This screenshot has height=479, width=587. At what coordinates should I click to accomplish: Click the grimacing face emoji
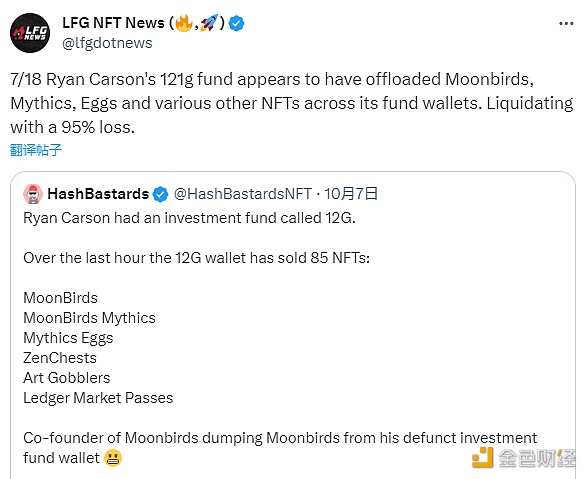click(x=113, y=458)
